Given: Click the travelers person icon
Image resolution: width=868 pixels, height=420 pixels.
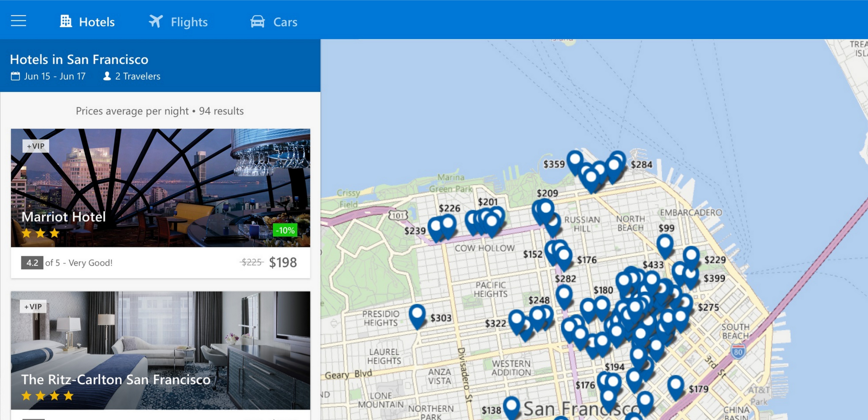Looking at the screenshot, I should [107, 76].
